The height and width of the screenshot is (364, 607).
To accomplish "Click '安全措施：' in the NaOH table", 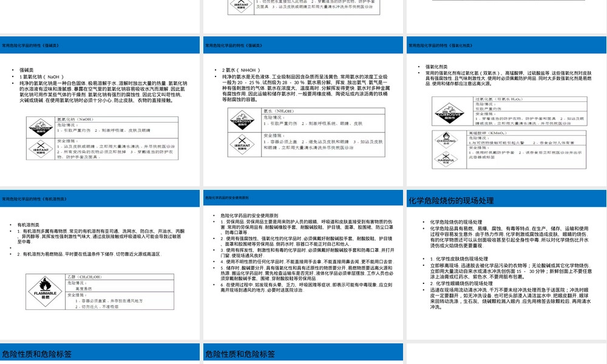I will point(68,141).
